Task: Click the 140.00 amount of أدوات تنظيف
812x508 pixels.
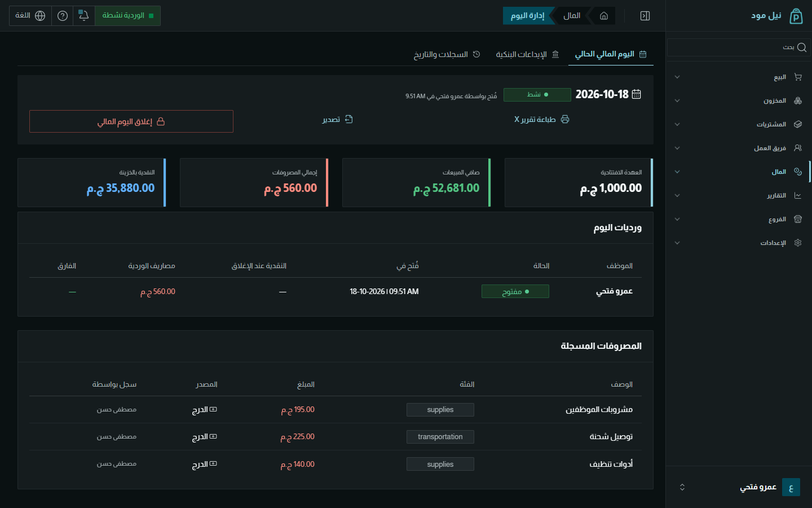Action: click(x=298, y=464)
